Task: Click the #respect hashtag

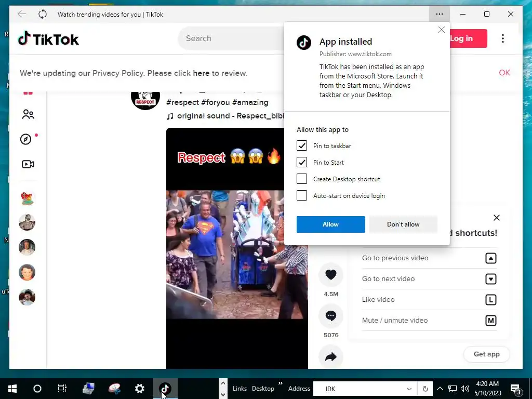Action: (182, 102)
